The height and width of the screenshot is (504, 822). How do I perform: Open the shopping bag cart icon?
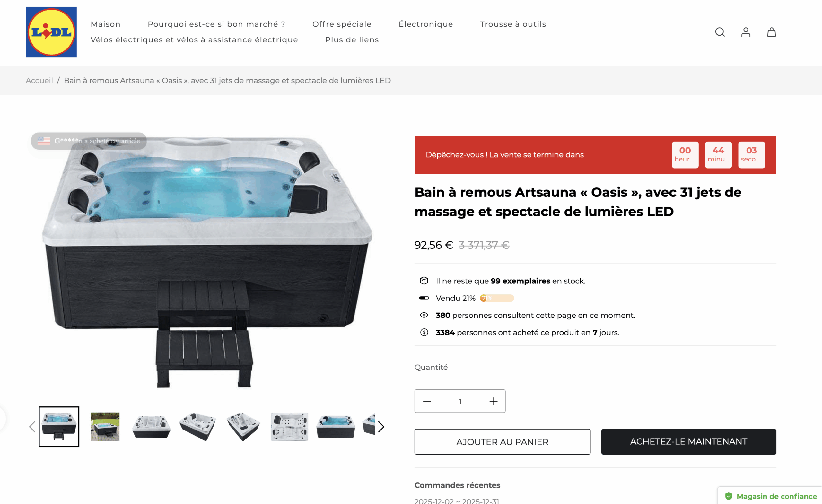click(771, 32)
